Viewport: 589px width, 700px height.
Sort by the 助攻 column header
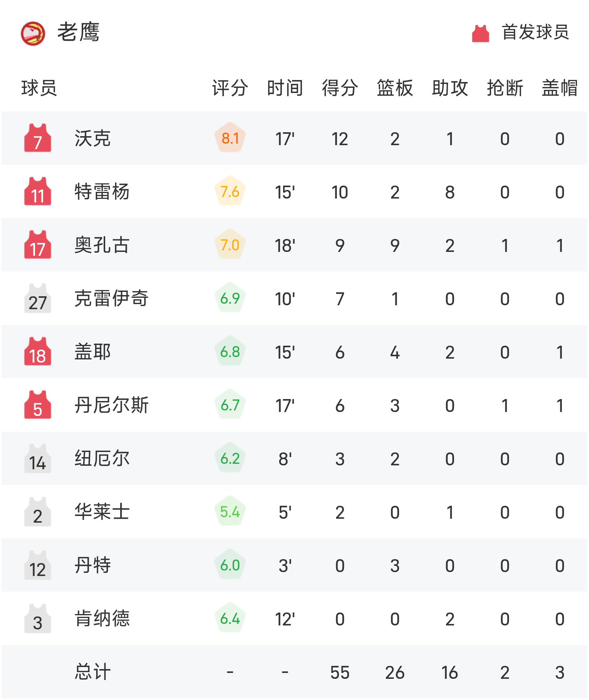(x=450, y=88)
